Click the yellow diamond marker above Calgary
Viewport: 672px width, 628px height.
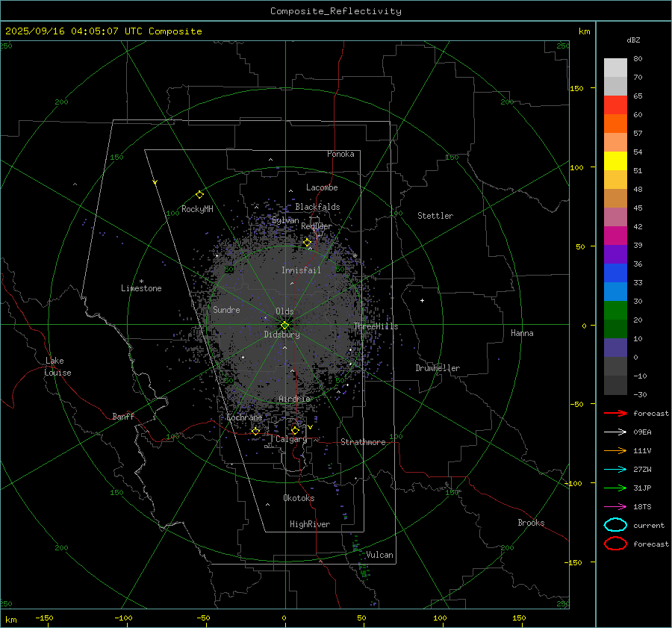click(x=295, y=430)
